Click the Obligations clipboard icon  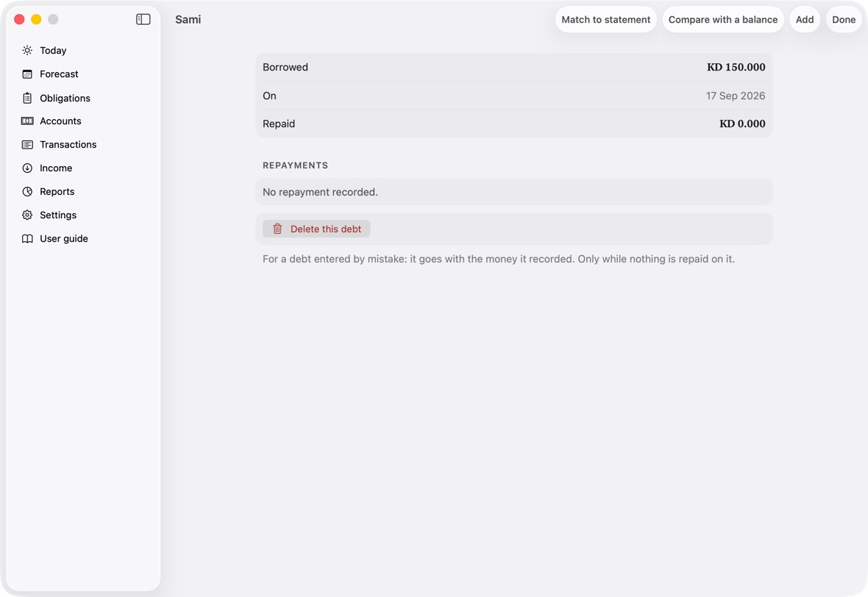pos(27,98)
